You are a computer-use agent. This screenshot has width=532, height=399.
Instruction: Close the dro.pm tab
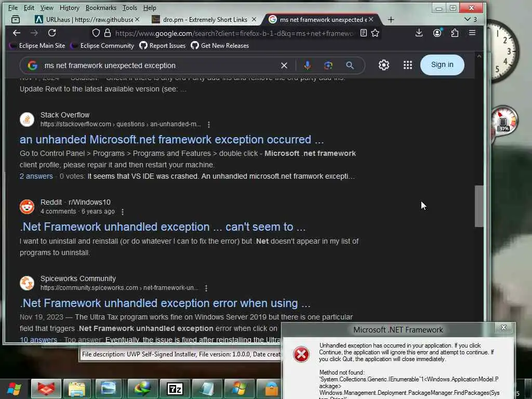point(254,19)
